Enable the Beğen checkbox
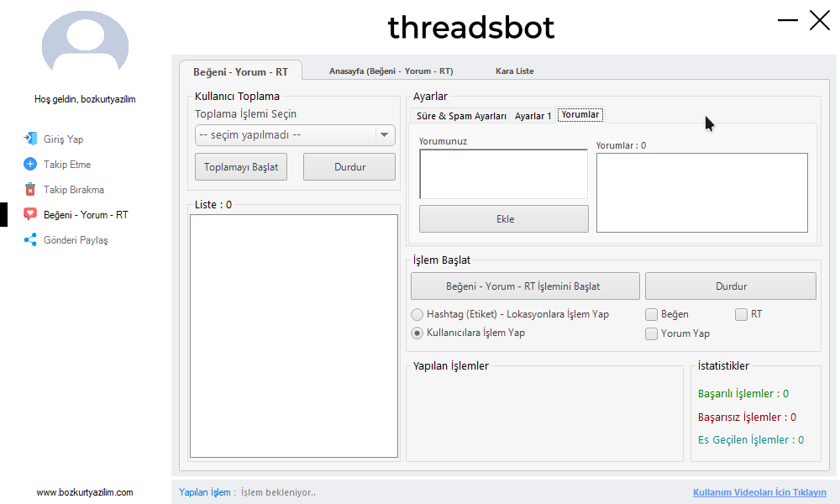The image size is (840, 504). pos(667,314)
